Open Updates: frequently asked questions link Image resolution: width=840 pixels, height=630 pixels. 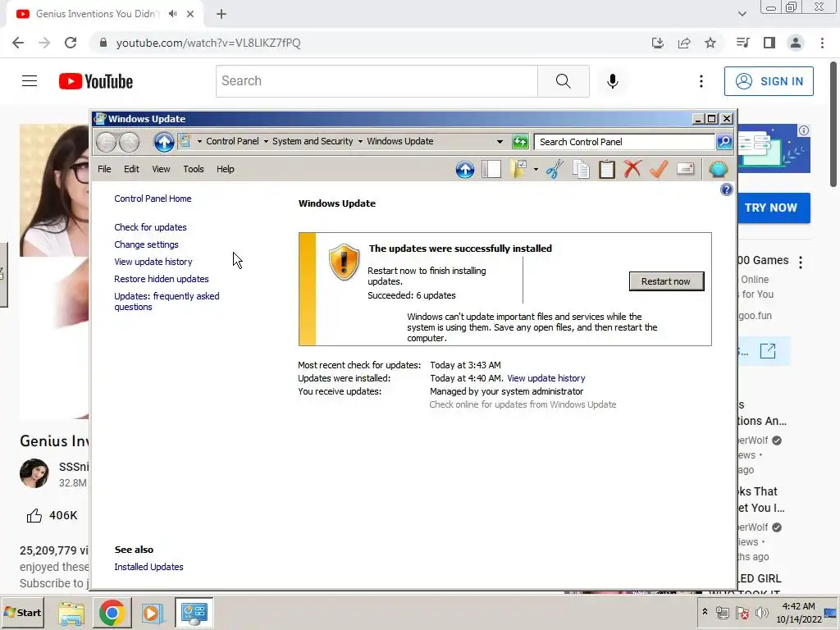click(167, 302)
